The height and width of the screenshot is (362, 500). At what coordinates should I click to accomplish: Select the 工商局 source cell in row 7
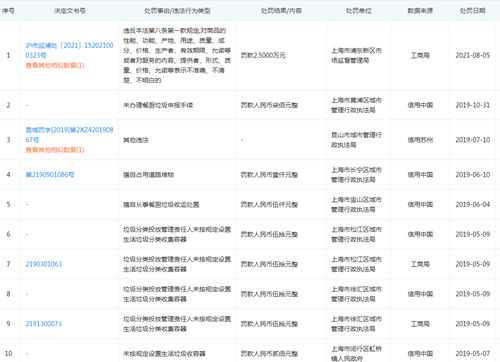(420, 264)
